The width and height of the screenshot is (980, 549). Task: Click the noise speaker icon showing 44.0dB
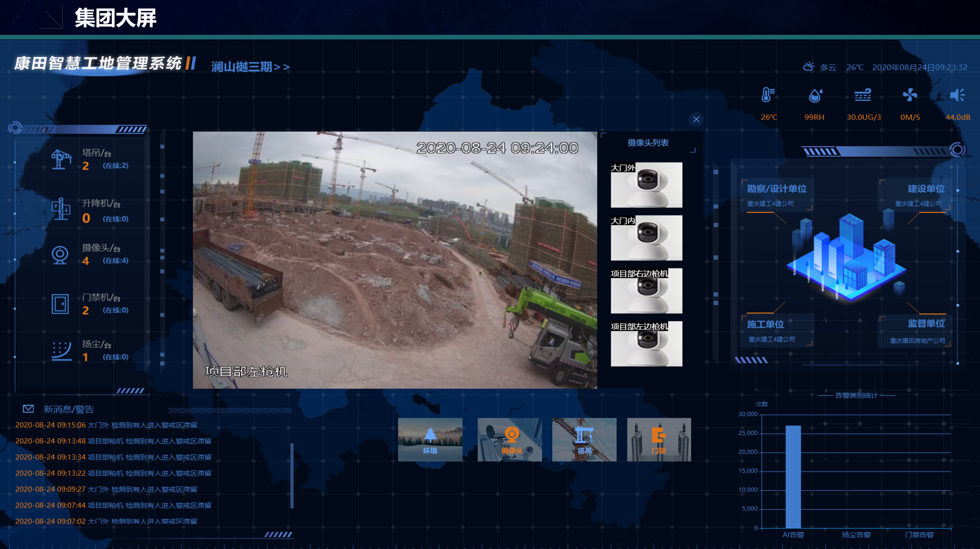tap(957, 95)
